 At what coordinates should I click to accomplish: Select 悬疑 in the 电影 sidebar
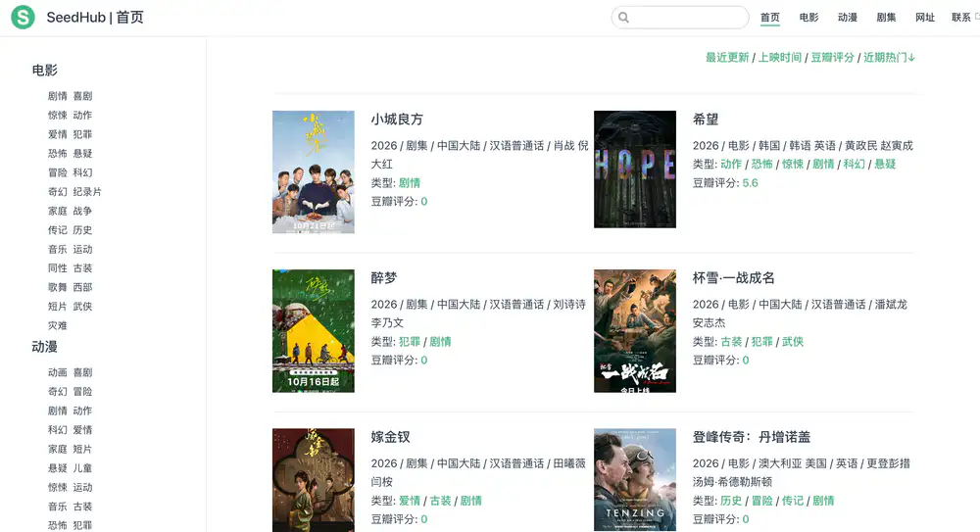[82, 153]
